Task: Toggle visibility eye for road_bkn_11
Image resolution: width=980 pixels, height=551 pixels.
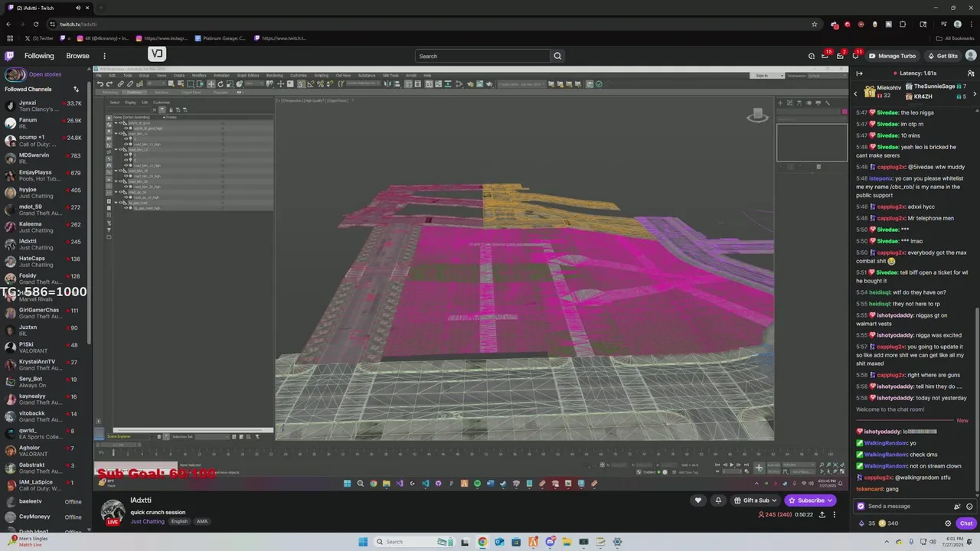Action: (121, 134)
